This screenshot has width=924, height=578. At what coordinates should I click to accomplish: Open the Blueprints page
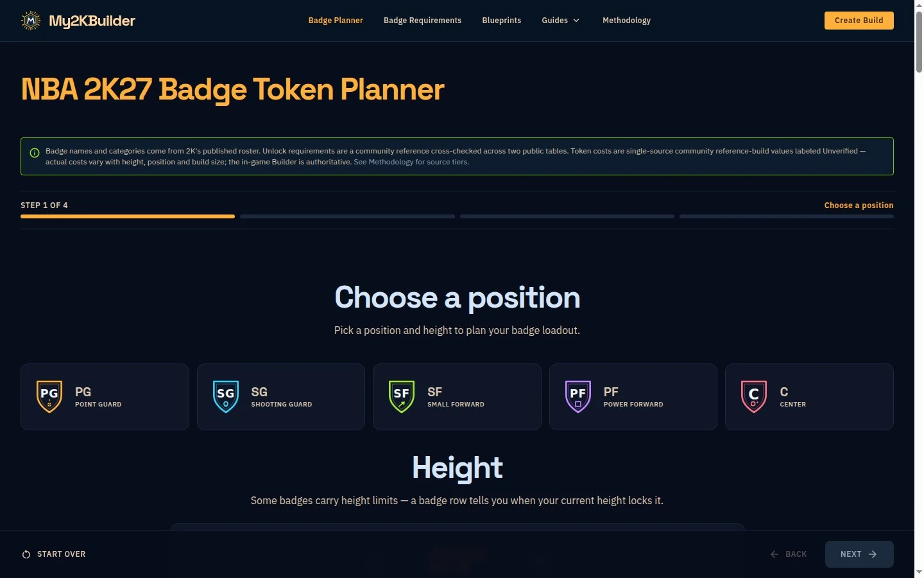click(x=502, y=21)
